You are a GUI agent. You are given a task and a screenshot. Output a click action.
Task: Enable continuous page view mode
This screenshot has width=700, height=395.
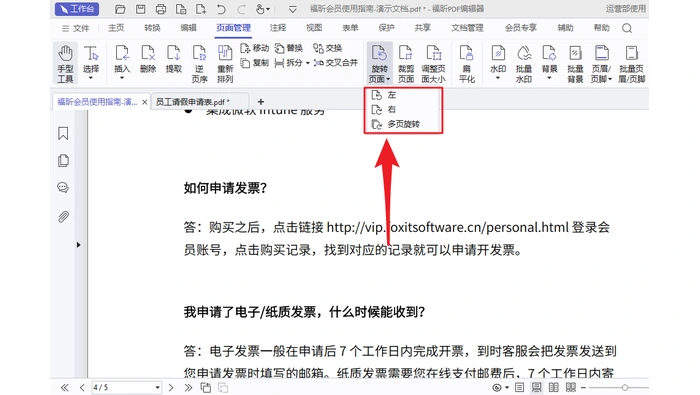pyautogui.click(x=536, y=387)
